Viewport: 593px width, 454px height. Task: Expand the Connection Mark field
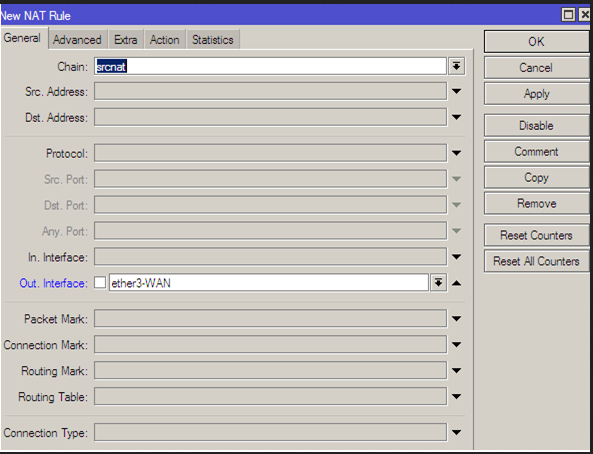tap(456, 345)
